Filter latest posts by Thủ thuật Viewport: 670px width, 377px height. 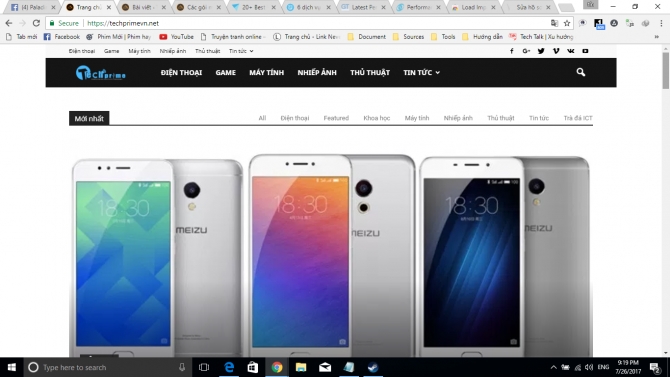pos(501,118)
